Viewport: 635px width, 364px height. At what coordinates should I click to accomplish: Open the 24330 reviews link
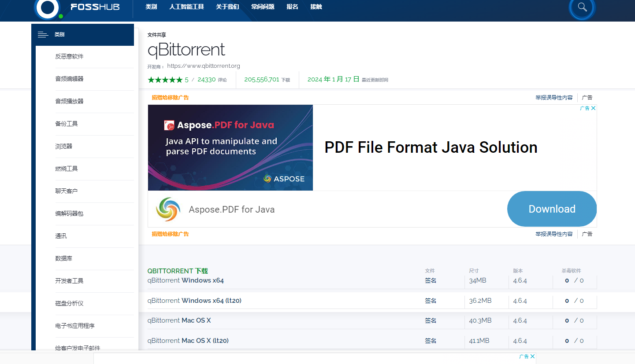pyautogui.click(x=207, y=80)
